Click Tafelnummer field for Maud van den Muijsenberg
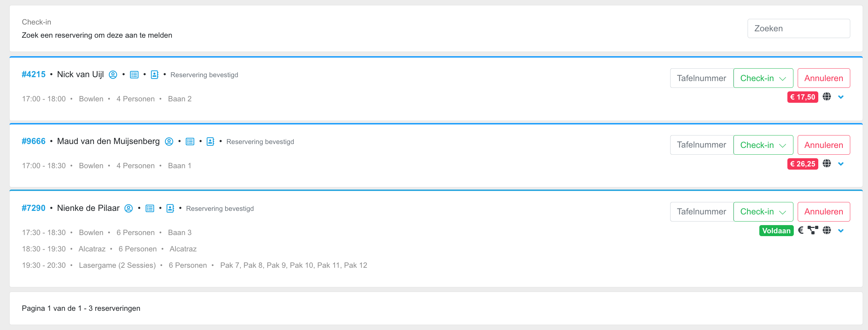868x330 pixels. point(701,145)
